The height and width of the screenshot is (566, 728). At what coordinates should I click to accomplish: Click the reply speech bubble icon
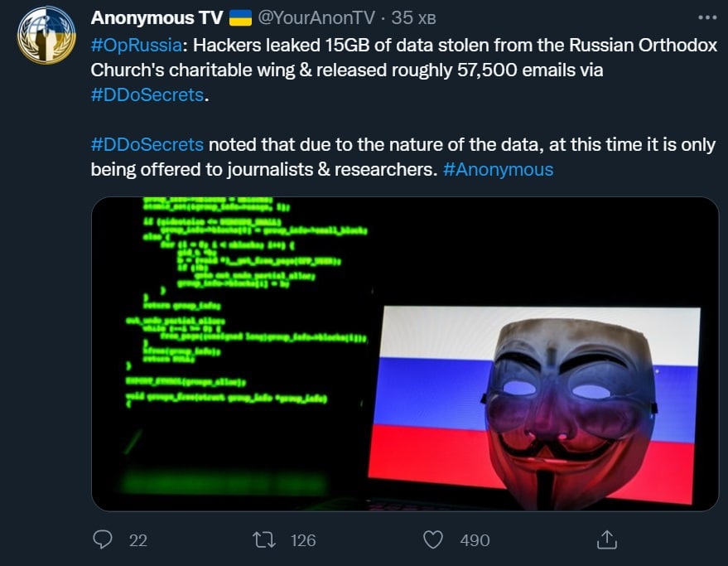click(x=103, y=539)
